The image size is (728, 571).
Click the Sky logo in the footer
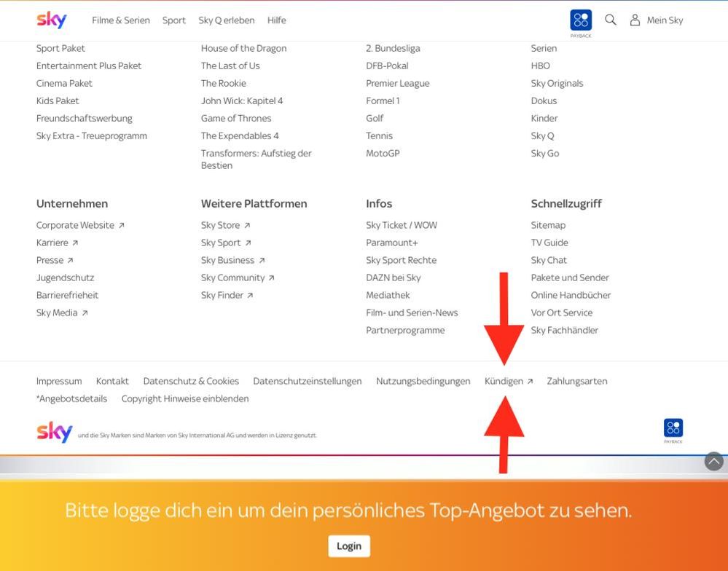click(55, 432)
